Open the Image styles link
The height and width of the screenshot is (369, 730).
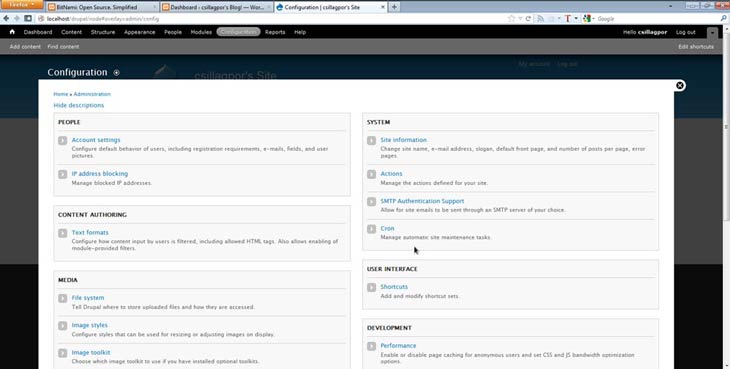tap(89, 325)
